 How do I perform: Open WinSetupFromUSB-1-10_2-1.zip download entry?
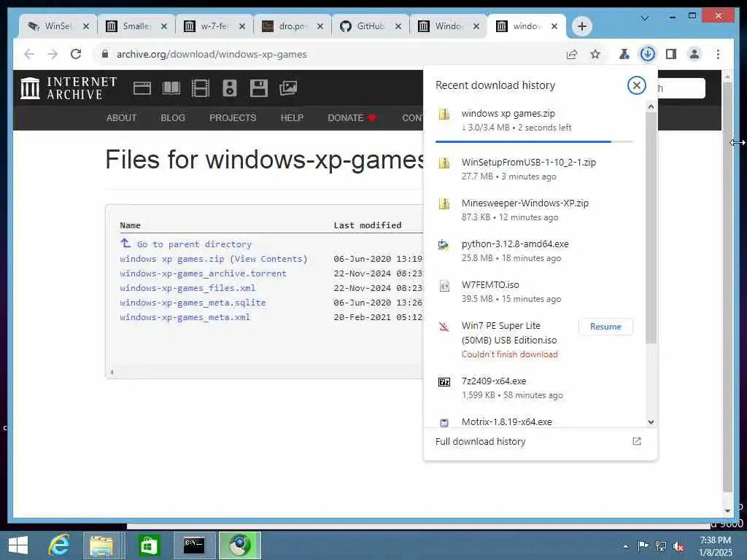point(534,169)
